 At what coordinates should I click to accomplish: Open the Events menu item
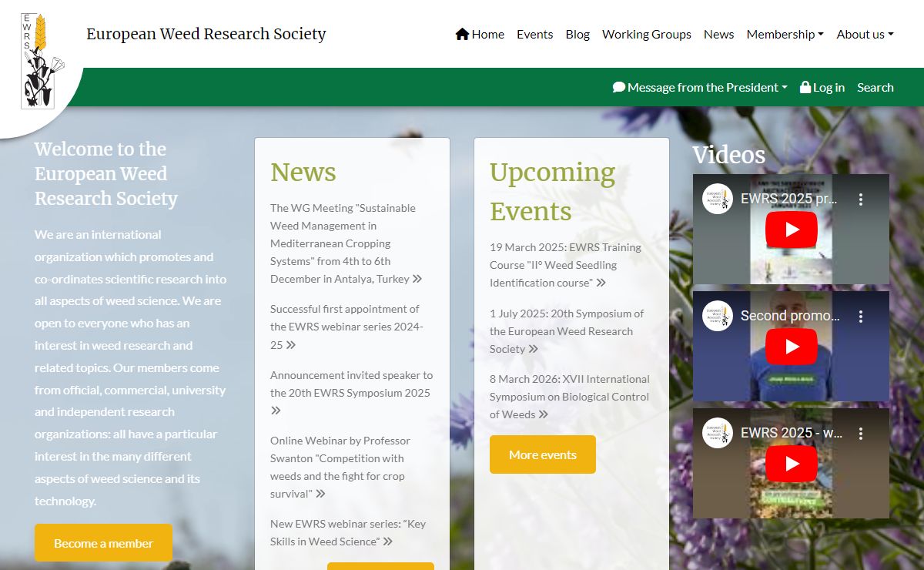pos(534,34)
